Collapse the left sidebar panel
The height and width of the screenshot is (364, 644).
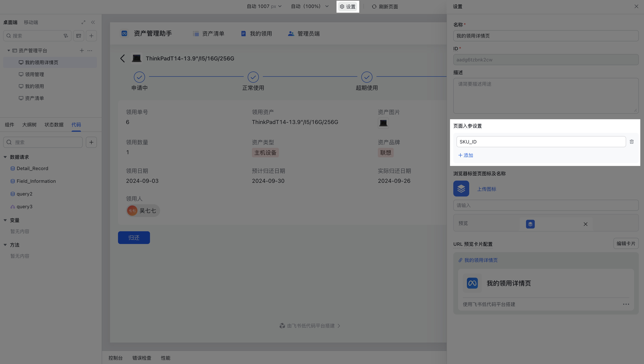[93, 22]
